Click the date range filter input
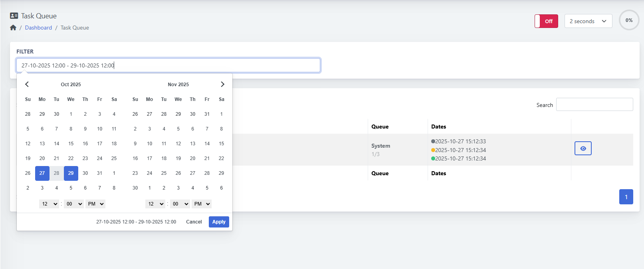Image resolution: width=644 pixels, height=269 pixels. pos(168,65)
